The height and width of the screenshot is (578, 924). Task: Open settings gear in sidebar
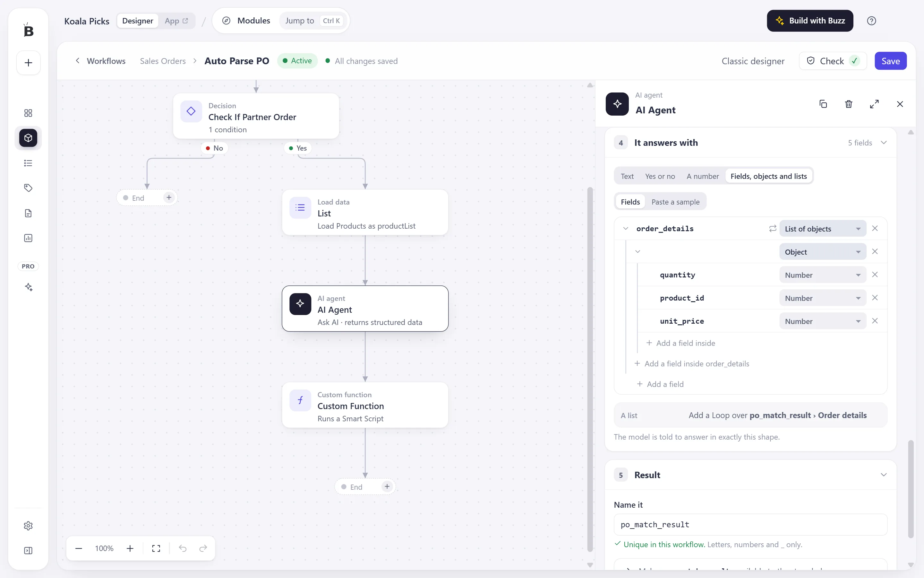pyautogui.click(x=28, y=526)
